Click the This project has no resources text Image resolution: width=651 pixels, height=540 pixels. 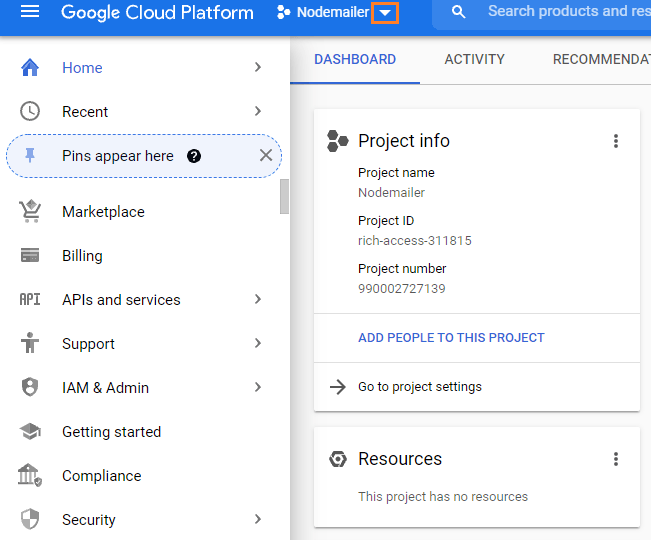click(x=443, y=496)
